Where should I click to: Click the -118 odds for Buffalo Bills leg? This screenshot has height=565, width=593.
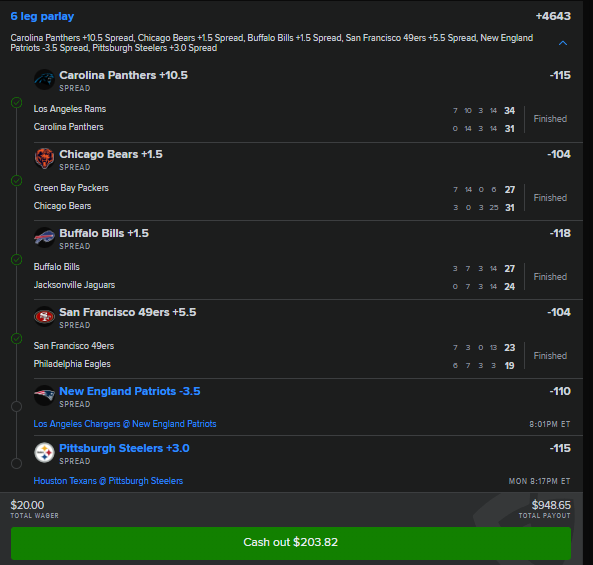point(560,233)
